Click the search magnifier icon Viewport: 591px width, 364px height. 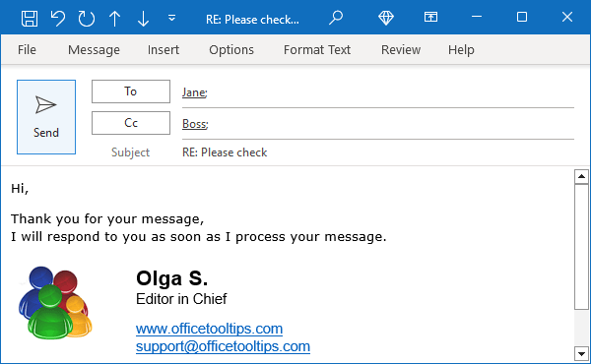tap(336, 18)
